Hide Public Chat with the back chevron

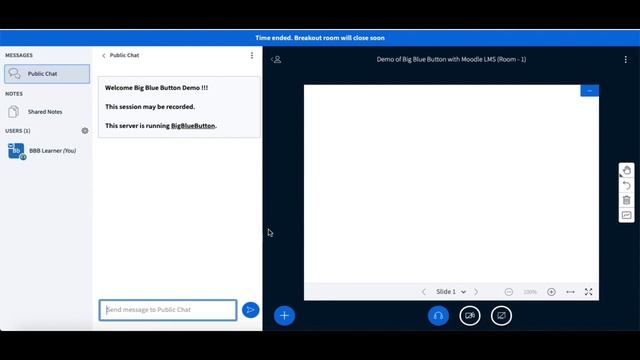tap(104, 56)
